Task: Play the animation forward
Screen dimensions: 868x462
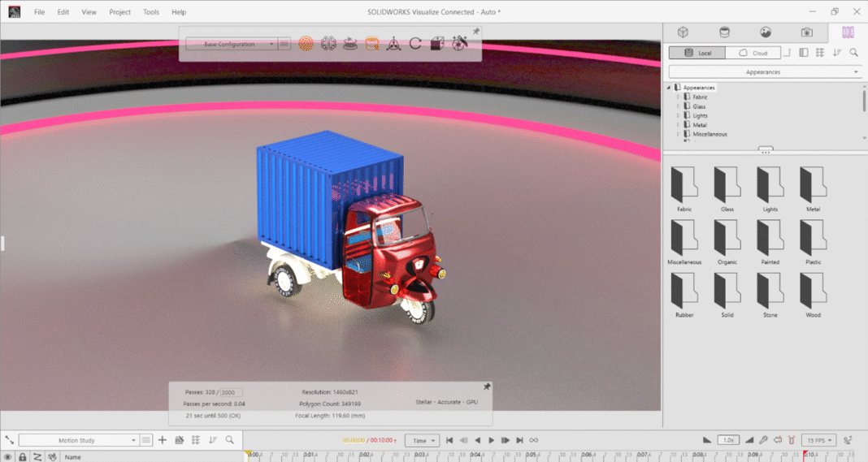Action: (491, 440)
